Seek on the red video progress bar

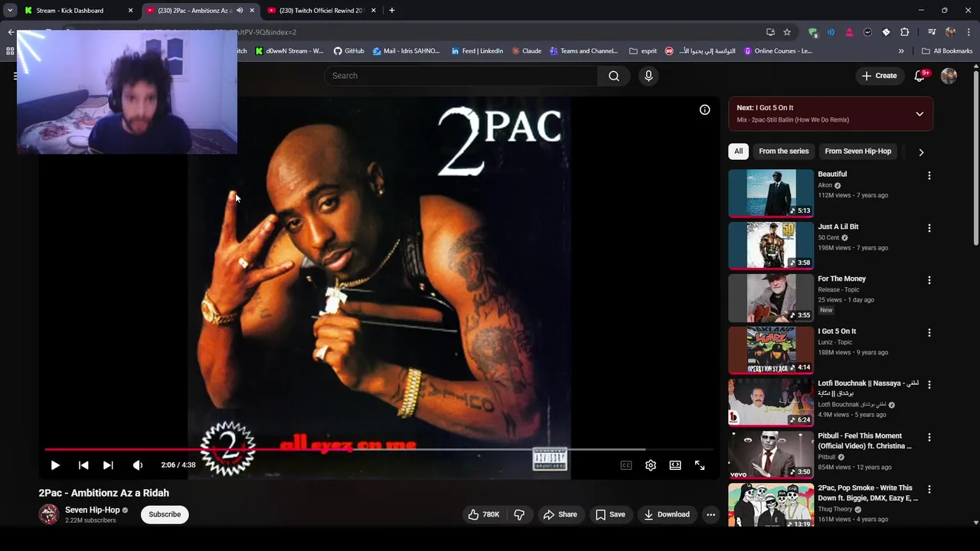tap(379, 450)
